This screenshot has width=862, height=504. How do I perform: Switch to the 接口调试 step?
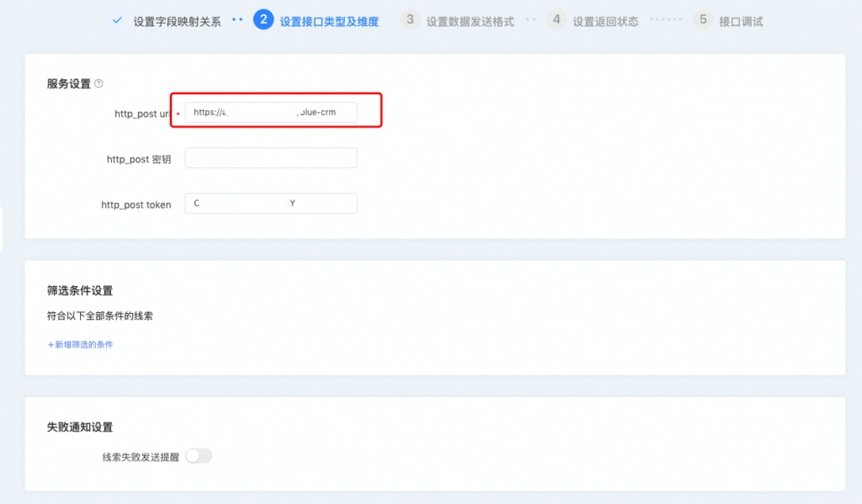pyautogui.click(x=741, y=22)
